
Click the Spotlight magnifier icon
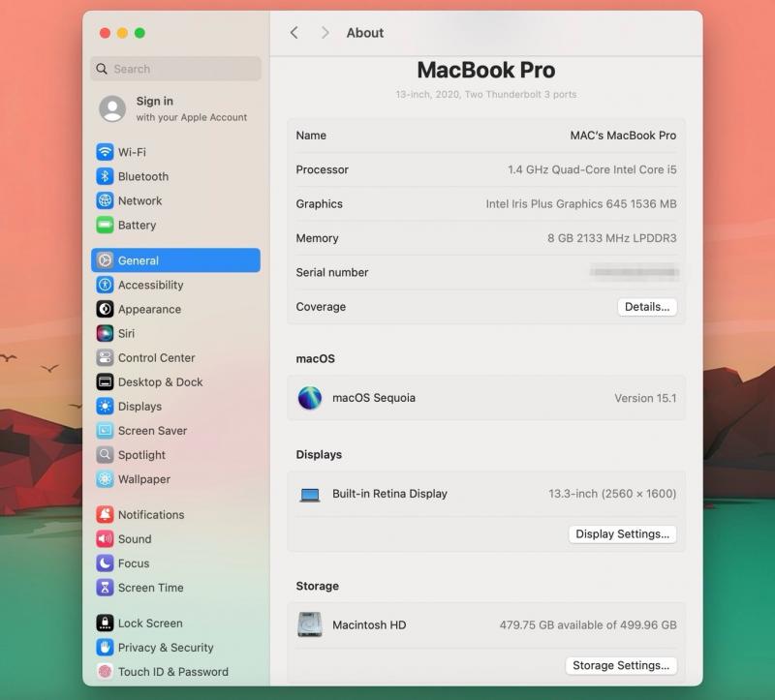tap(105, 454)
